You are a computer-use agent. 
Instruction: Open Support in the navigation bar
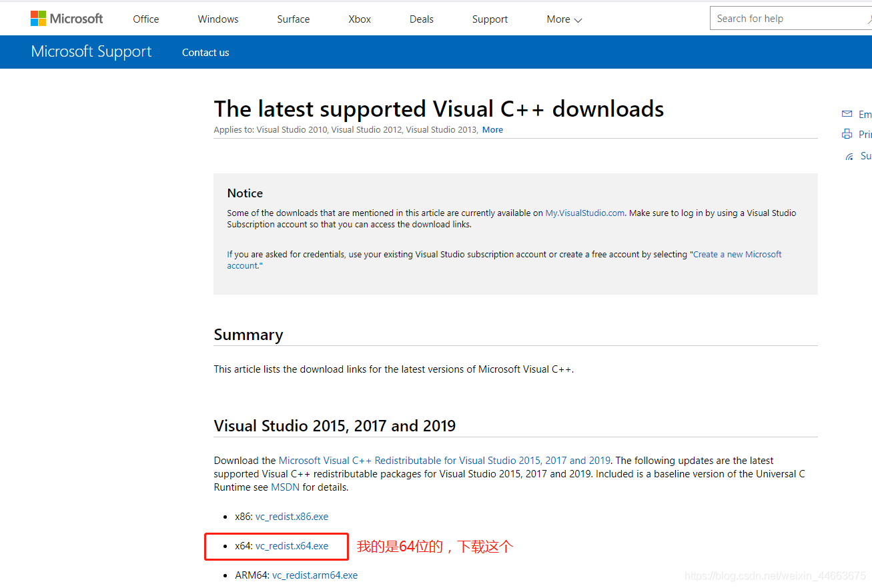490,19
